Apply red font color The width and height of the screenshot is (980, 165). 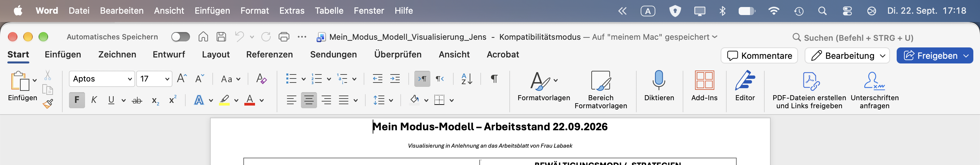coord(250,100)
